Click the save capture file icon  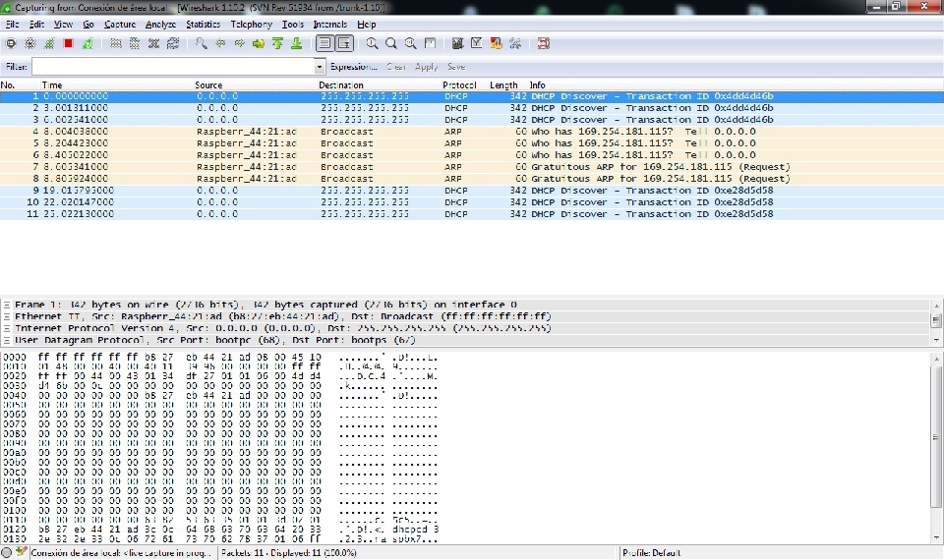coord(135,43)
